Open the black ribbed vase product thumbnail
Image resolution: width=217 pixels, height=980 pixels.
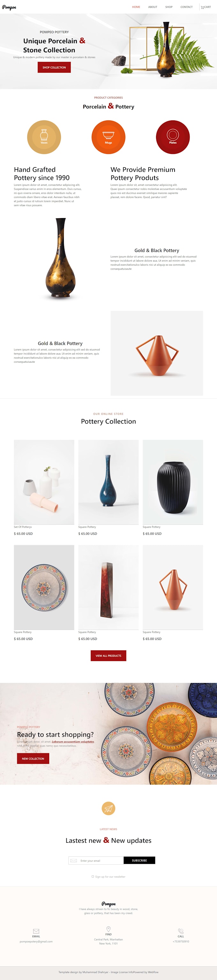point(173,482)
